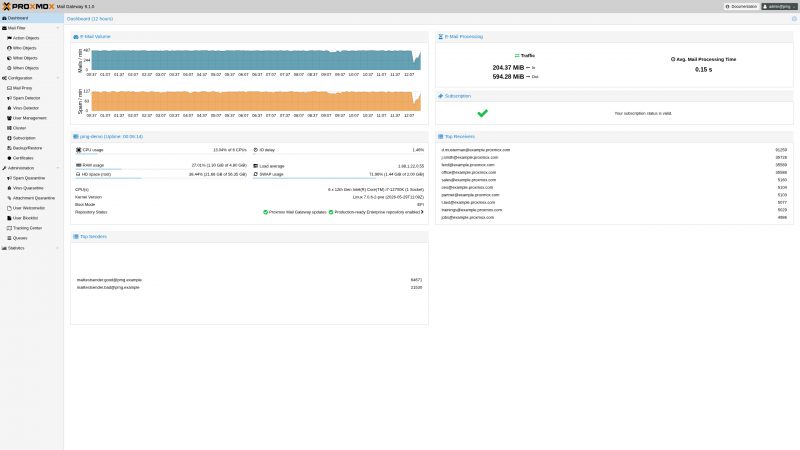Select mailtestsender.good@pmg.example sender row
Viewport: 800px width, 450px height.
tap(249, 280)
